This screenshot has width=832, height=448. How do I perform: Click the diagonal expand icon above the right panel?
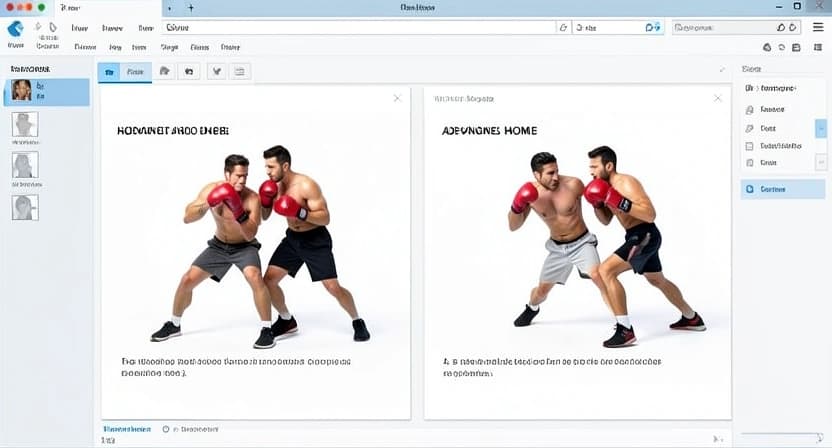click(722, 70)
